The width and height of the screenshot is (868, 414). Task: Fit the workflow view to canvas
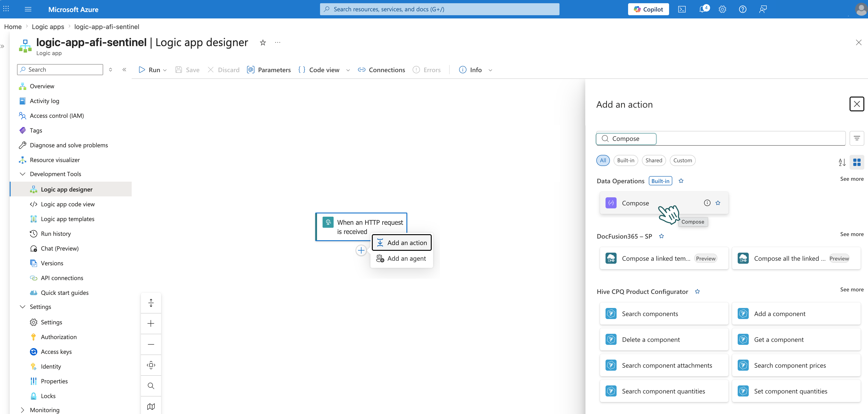(151, 365)
